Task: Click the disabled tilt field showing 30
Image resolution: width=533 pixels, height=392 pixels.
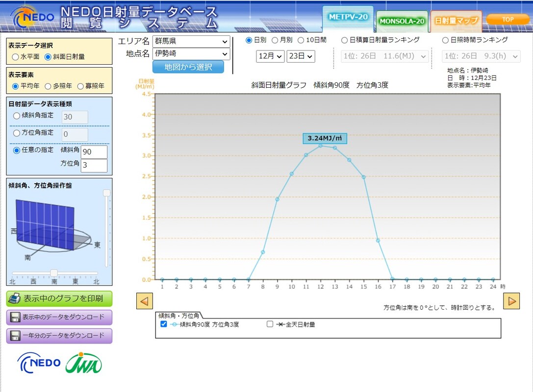Action: pyautogui.click(x=75, y=117)
